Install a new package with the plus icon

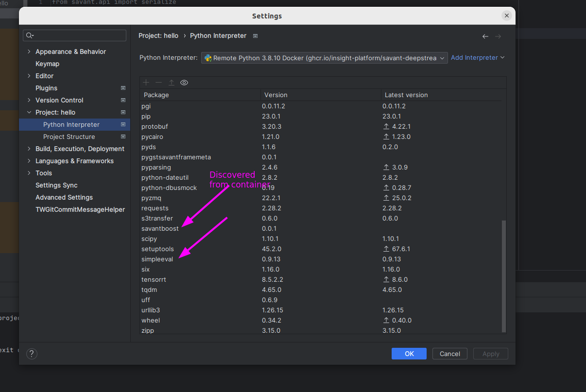[146, 82]
